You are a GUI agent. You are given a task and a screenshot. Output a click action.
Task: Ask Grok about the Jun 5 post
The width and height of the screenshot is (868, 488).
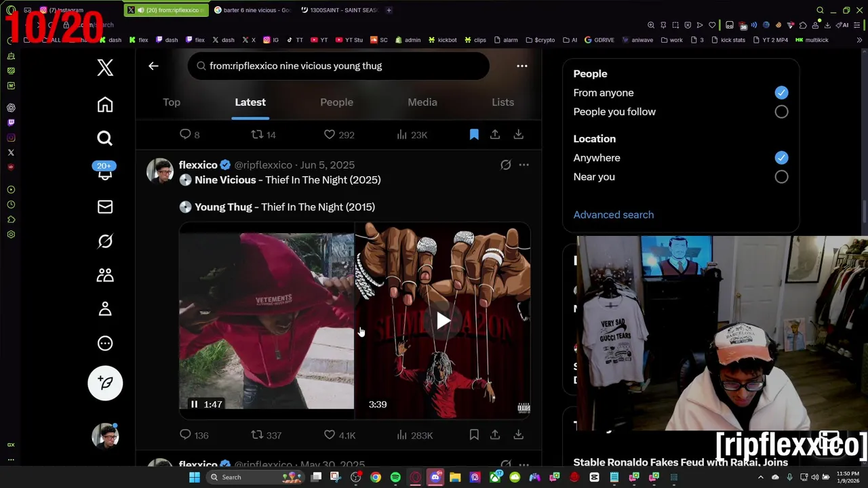click(x=505, y=165)
